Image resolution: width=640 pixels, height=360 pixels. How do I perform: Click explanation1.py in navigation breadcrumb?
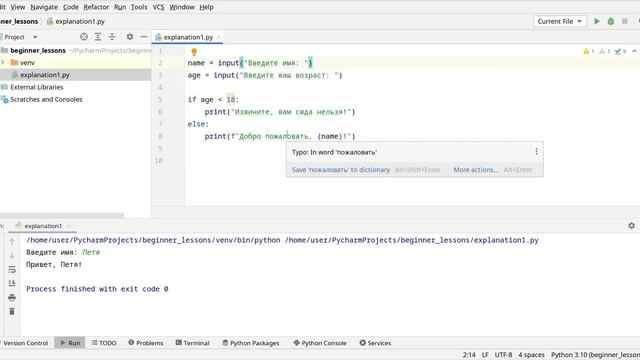pyautogui.click(x=76, y=21)
